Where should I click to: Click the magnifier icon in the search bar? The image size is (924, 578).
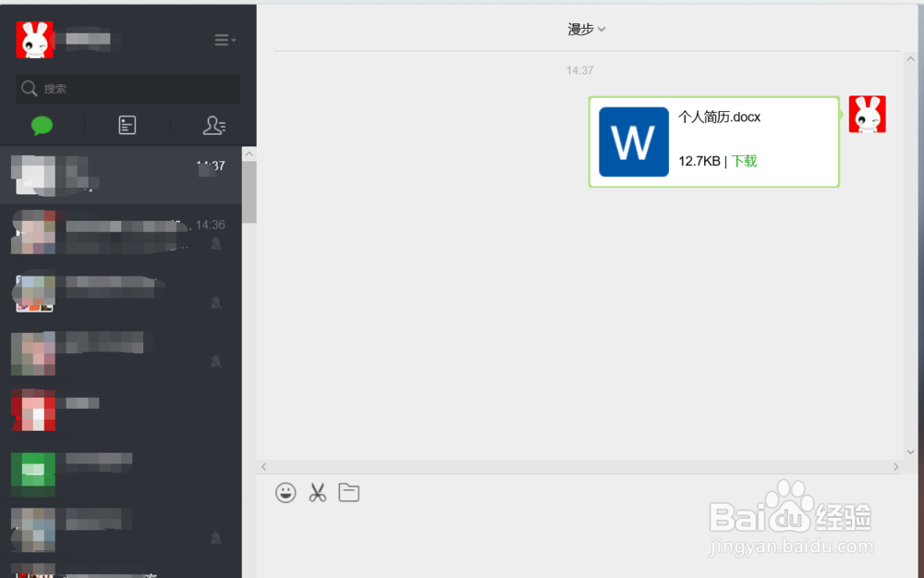tap(30, 89)
